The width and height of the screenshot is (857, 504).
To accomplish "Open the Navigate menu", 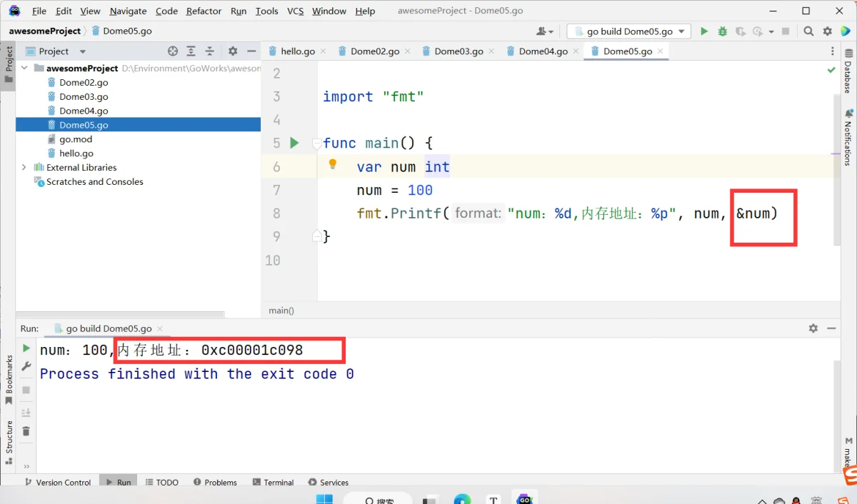I will [x=128, y=11].
